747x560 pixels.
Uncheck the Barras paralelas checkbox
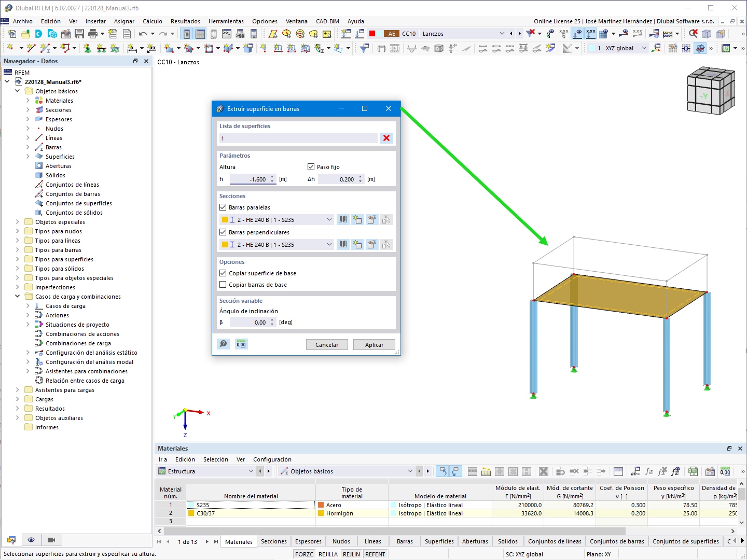(223, 207)
